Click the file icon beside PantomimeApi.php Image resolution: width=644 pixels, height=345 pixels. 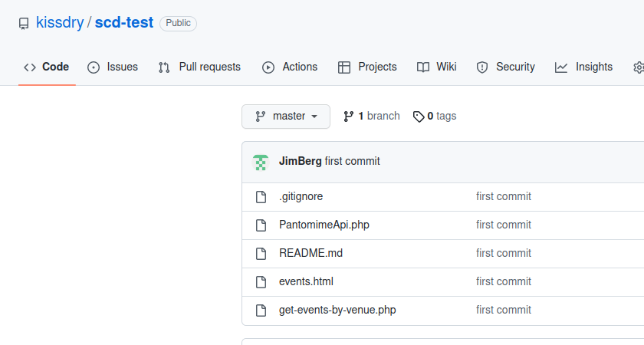pos(261,225)
